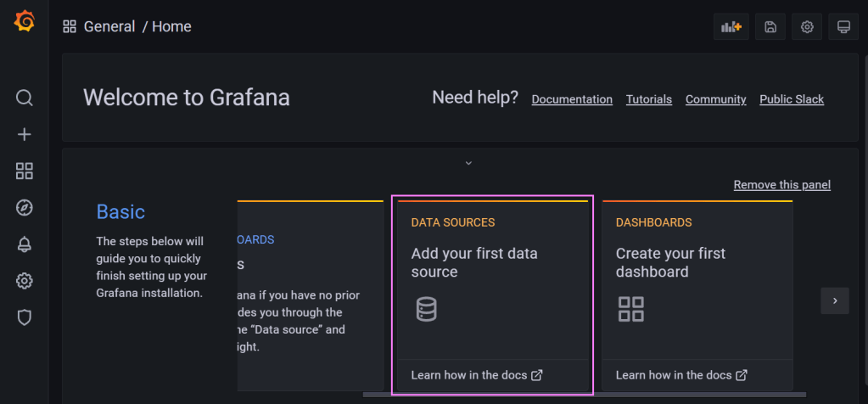Viewport: 868px width, 404px height.
Task: Open the Community link
Action: 716,99
